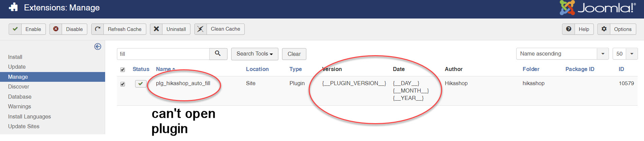644x141 pixels.
Task: Sort by the Status column header
Action: 141,69
